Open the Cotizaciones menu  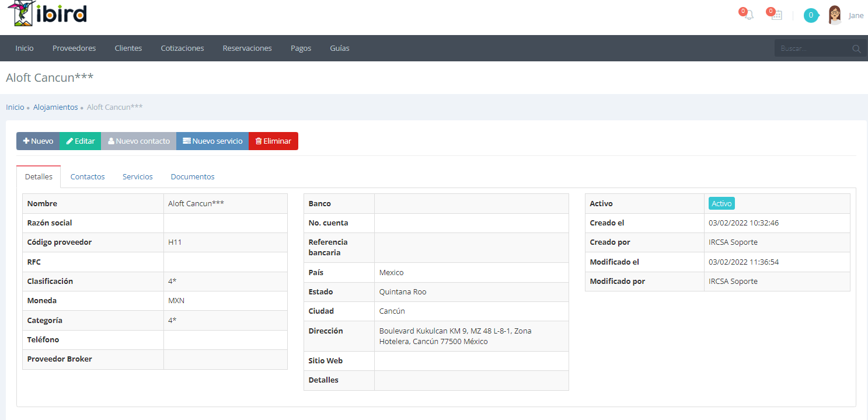coord(183,48)
